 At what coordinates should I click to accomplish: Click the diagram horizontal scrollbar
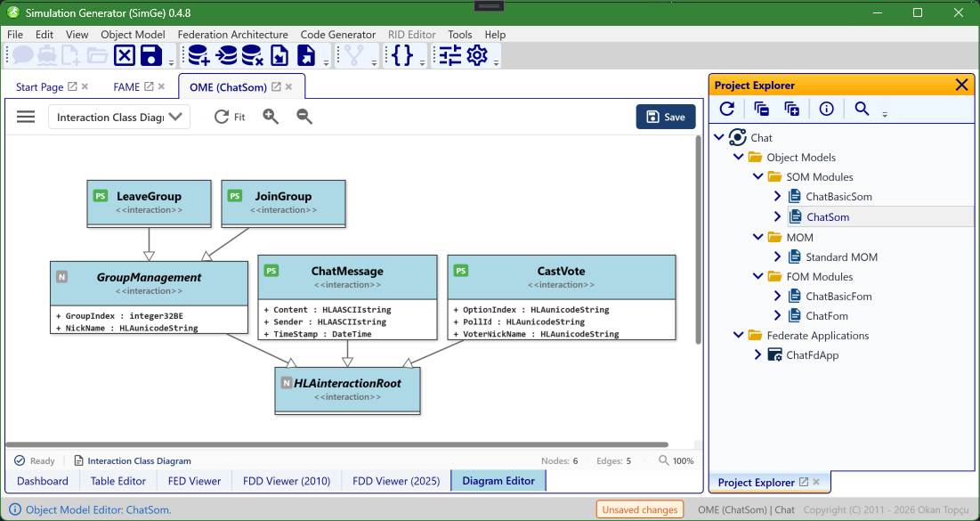336,444
